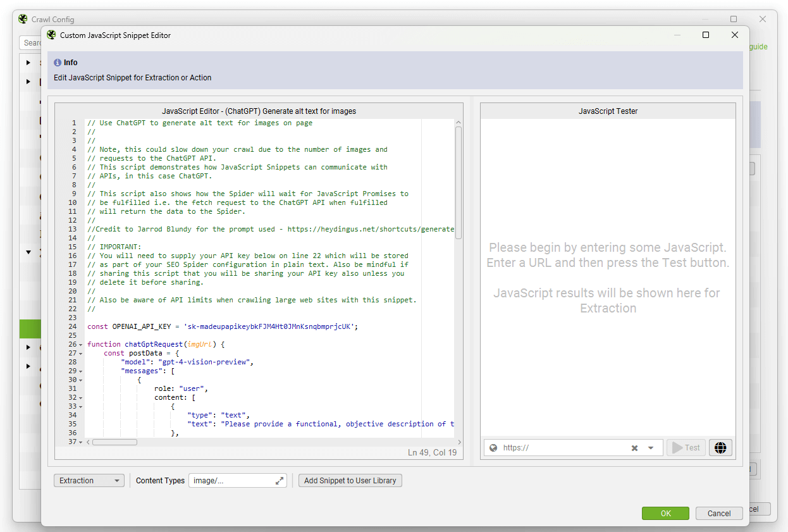Click line number 1 in the gutter
Screen dimensions: 788x532
[x=74, y=123]
